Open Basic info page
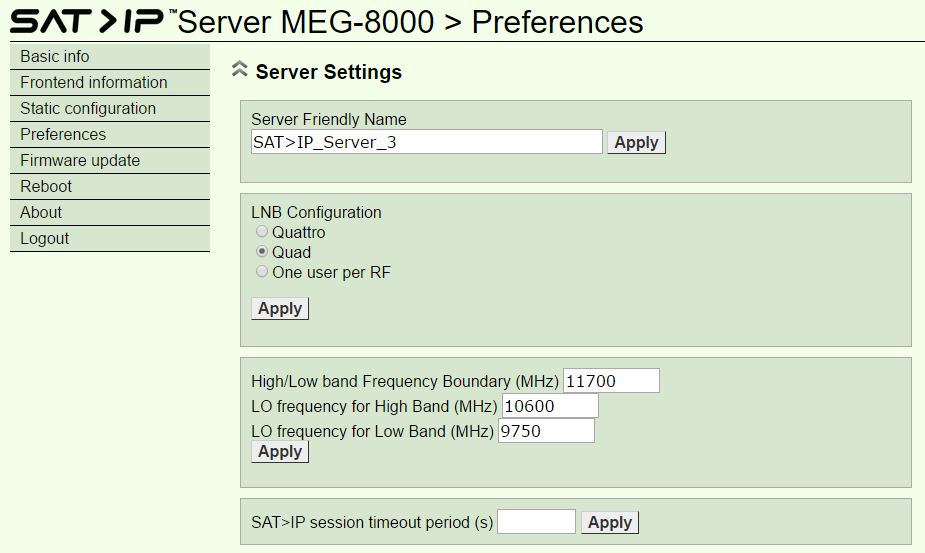The height and width of the screenshot is (553, 925). point(110,57)
